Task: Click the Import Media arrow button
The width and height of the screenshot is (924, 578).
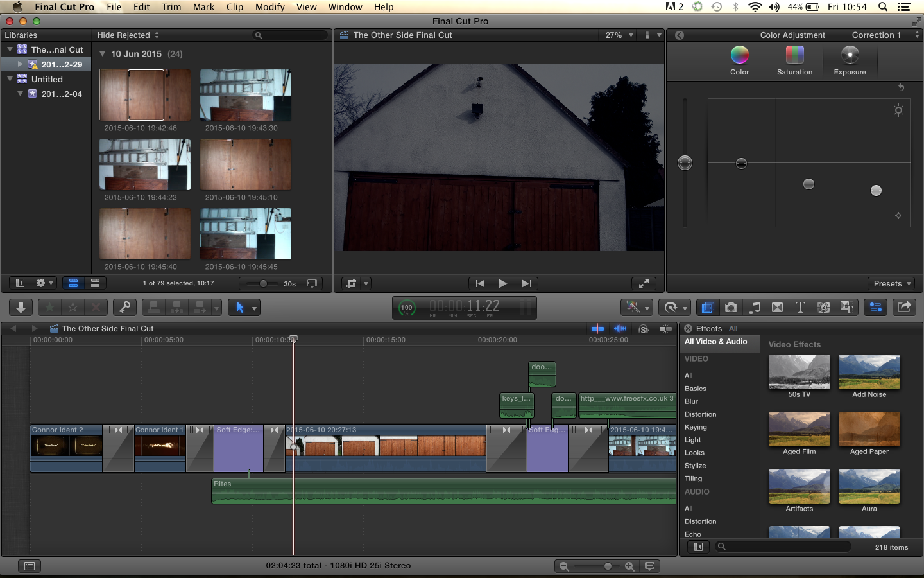Action: [x=21, y=308]
